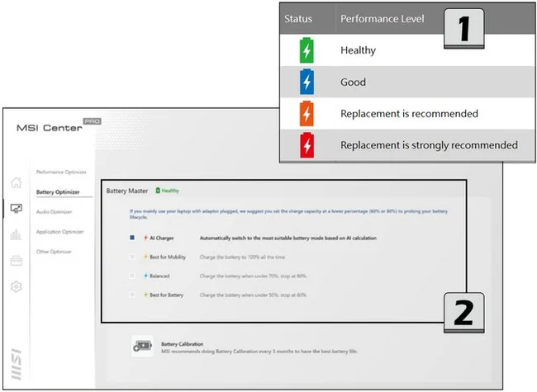Click the Battery Master heading
Image resolution: width=537 pixels, height=392 pixels.
(x=127, y=191)
